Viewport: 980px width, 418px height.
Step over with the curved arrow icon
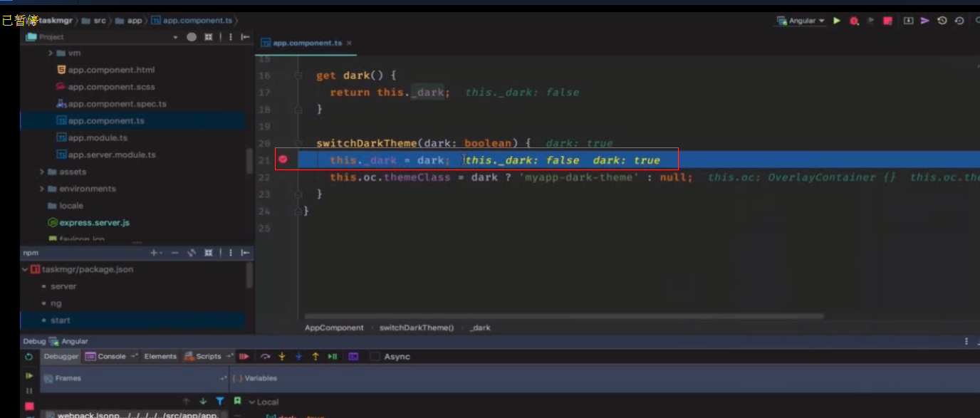point(265,356)
